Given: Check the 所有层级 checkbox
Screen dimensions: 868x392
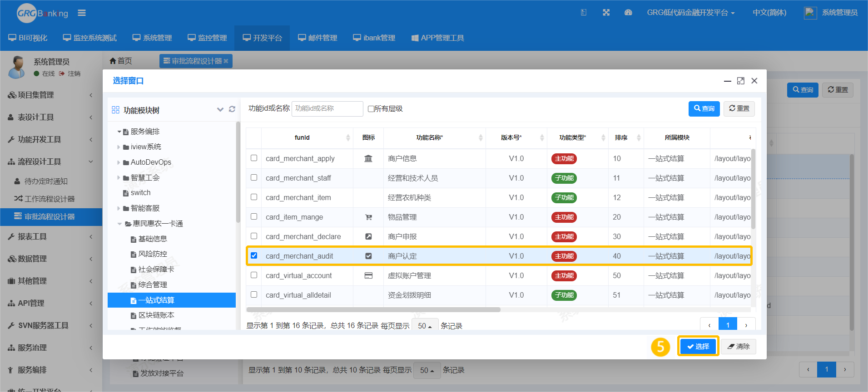Looking at the screenshot, I should tap(371, 109).
